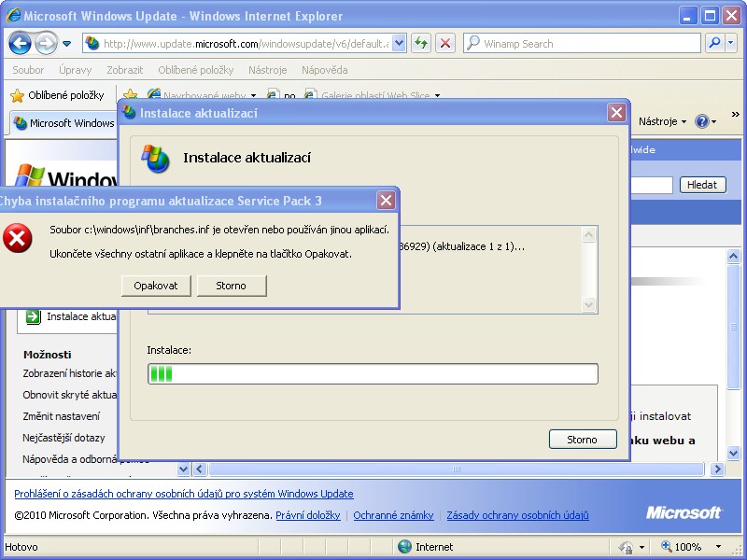Close the Service Pack 3 error dialog
Image resolution: width=747 pixels, height=560 pixels.
(x=386, y=201)
